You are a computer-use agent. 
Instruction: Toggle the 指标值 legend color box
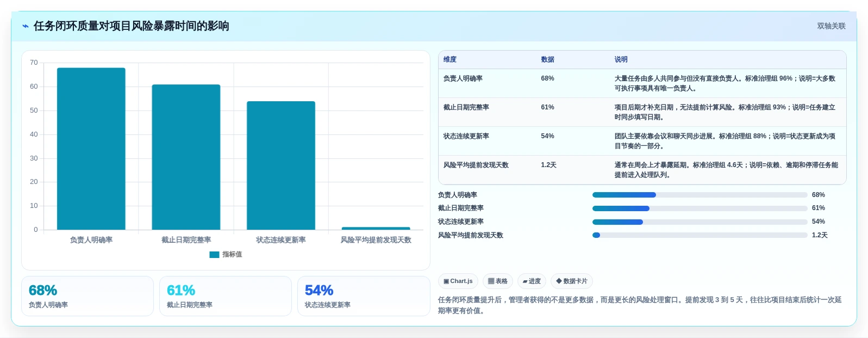(214, 255)
